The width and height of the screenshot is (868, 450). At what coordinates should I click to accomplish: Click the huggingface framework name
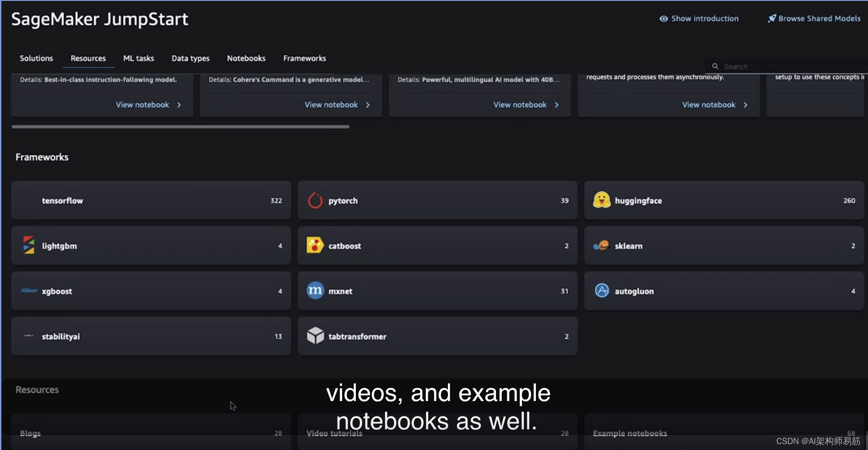tap(638, 201)
